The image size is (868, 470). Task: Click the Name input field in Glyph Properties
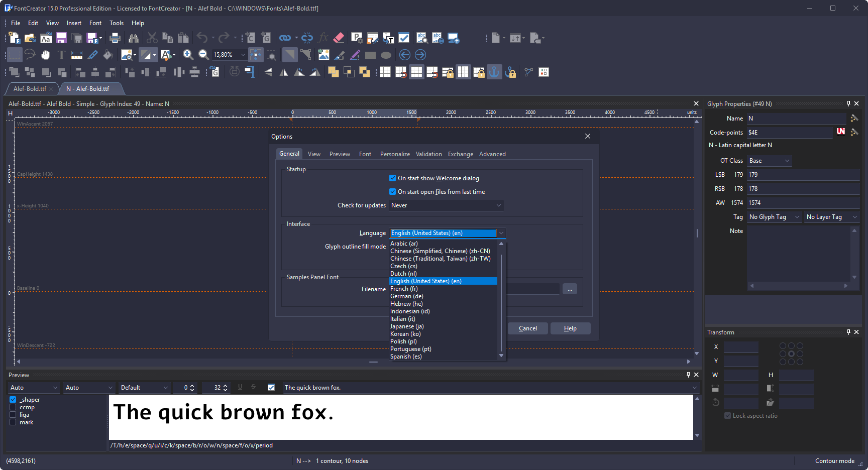point(796,119)
